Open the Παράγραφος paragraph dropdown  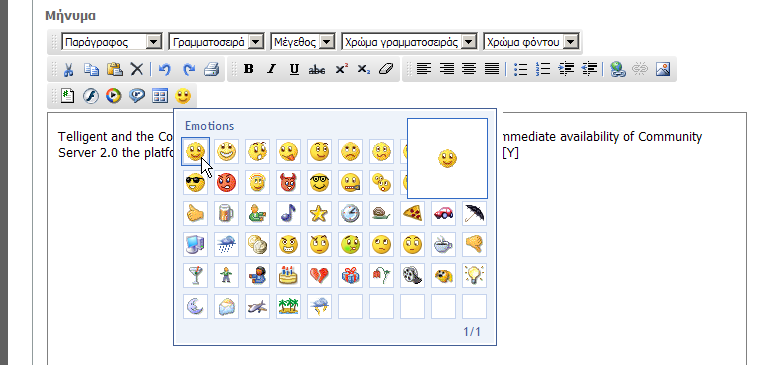(x=112, y=42)
